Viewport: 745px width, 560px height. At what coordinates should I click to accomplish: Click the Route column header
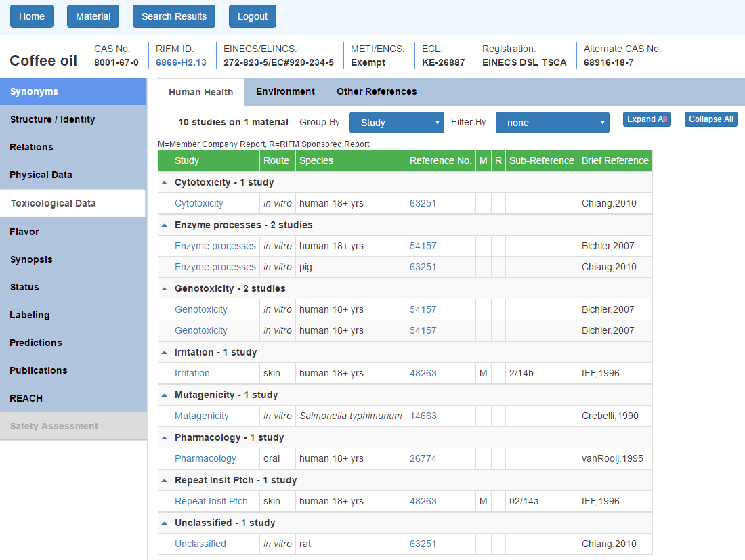pos(278,160)
